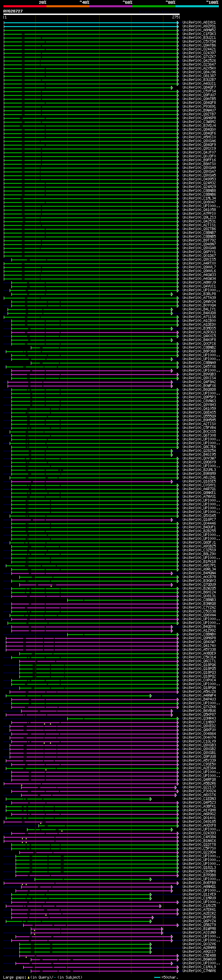Select hit label UniRef100_Q6CCT1
This screenshot has height=980, width=222.
(x=199, y=661)
